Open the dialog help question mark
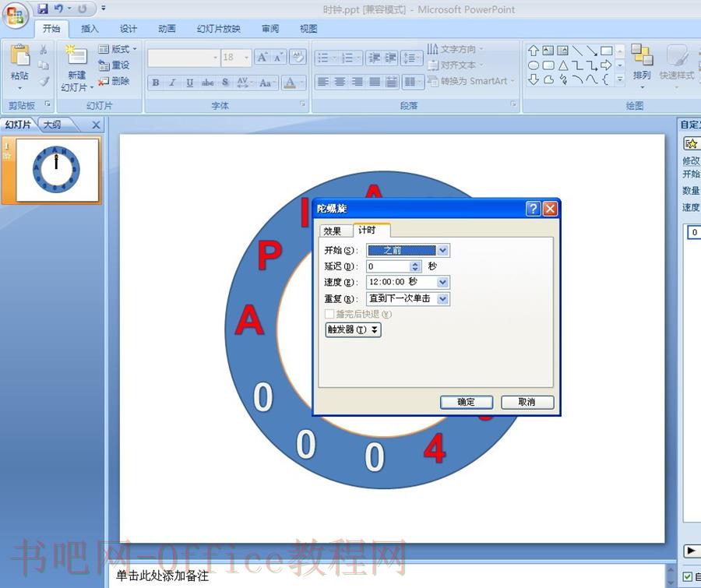This screenshot has height=588, width=701. pyautogui.click(x=533, y=209)
